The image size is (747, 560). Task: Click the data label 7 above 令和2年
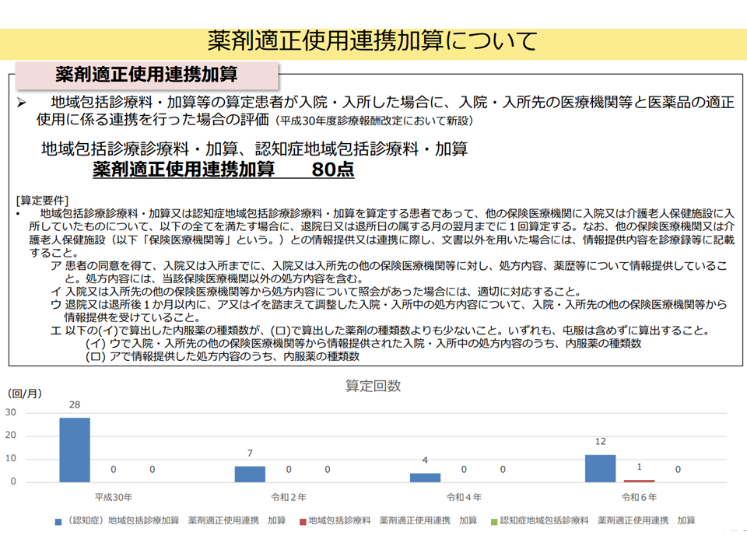(250, 453)
